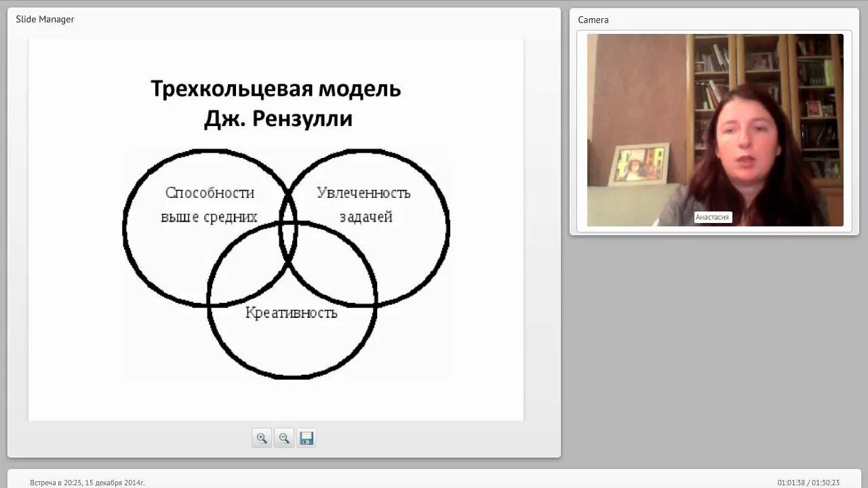Click the 01:01:38 / 01:30:23 time counter
868x488 pixels.
[808, 483]
